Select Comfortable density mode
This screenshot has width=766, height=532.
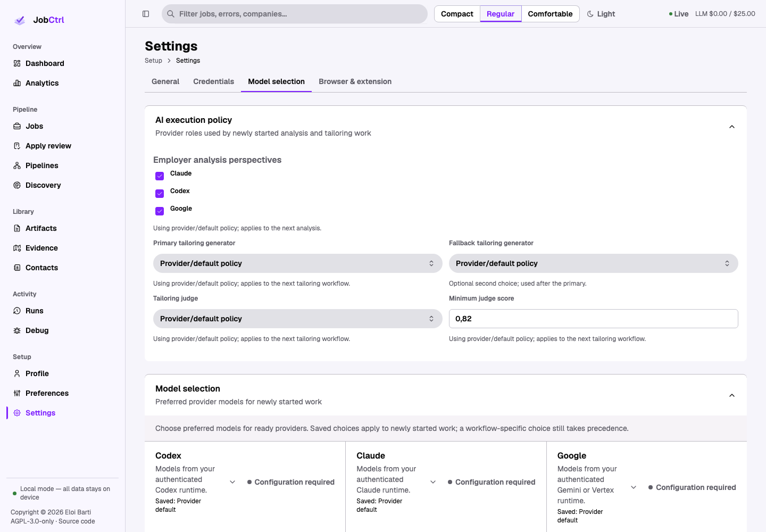coord(551,14)
